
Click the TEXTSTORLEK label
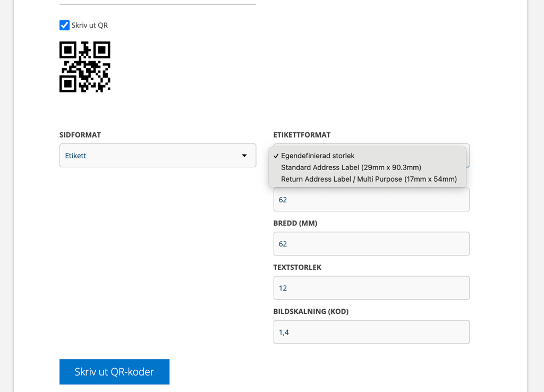click(x=297, y=268)
